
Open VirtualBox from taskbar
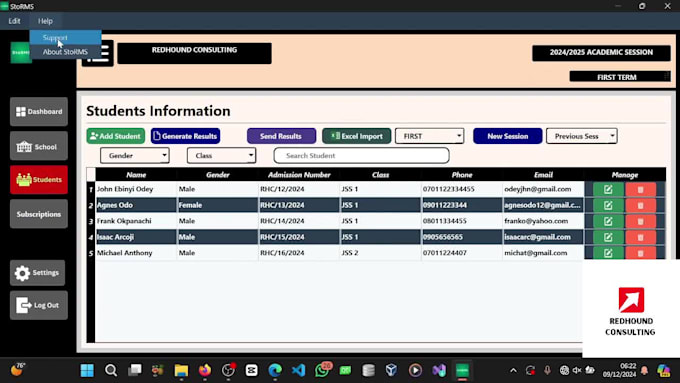392,370
